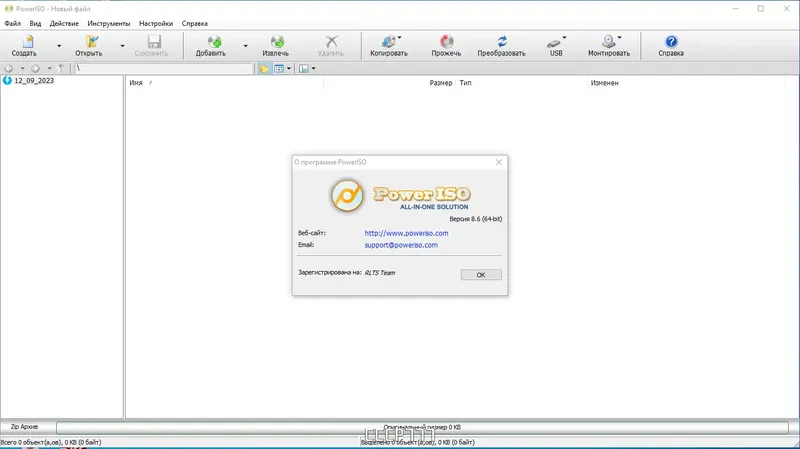Open the Действие menu
The height and width of the screenshot is (449, 800).
[64, 23]
